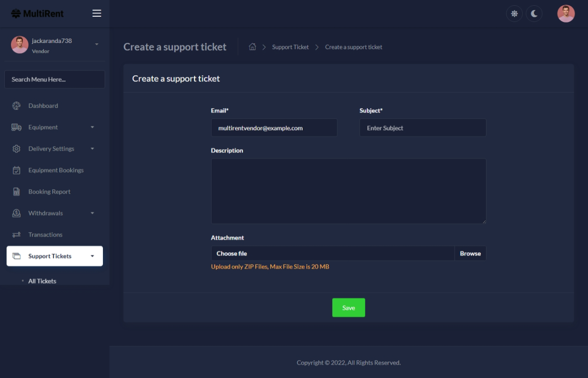Expand the Withdrawals submenu arrow

[92, 213]
